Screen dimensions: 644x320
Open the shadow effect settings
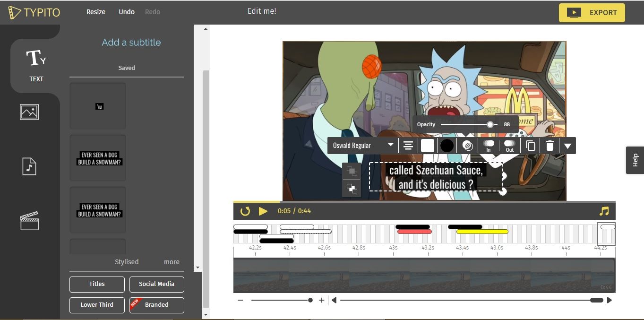point(467,146)
